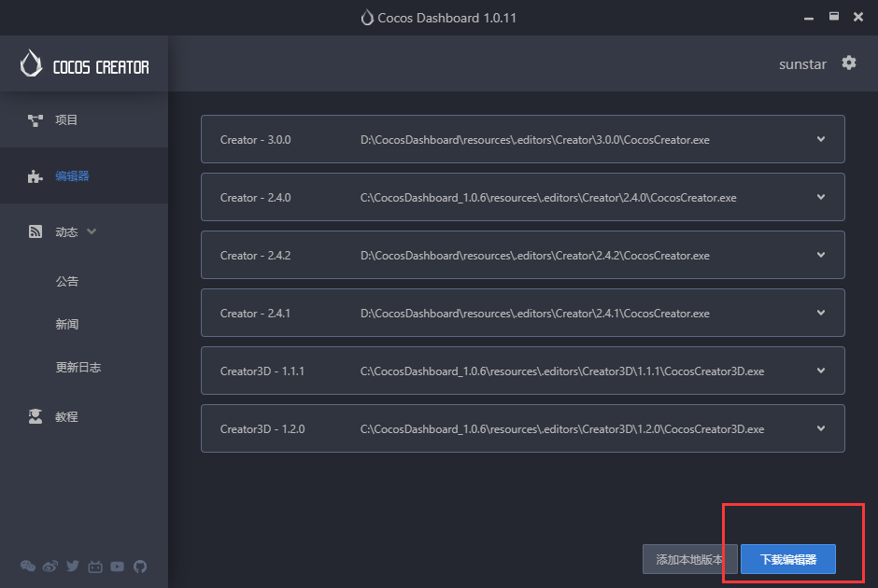Open the 公告 announcements page

click(x=66, y=282)
